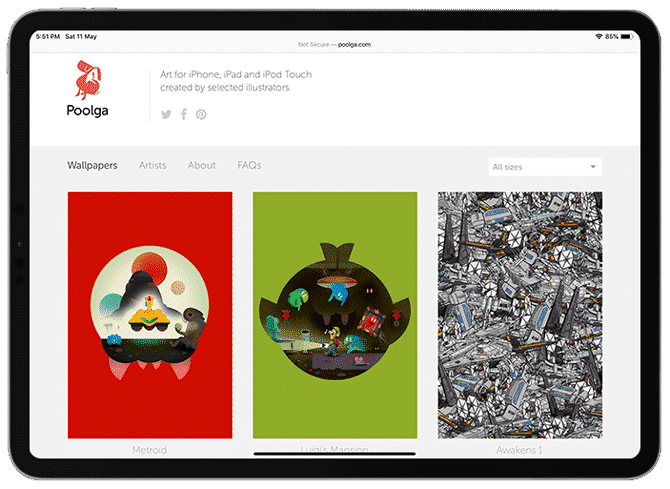Click the All sizes dropdown arrow

coord(593,167)
